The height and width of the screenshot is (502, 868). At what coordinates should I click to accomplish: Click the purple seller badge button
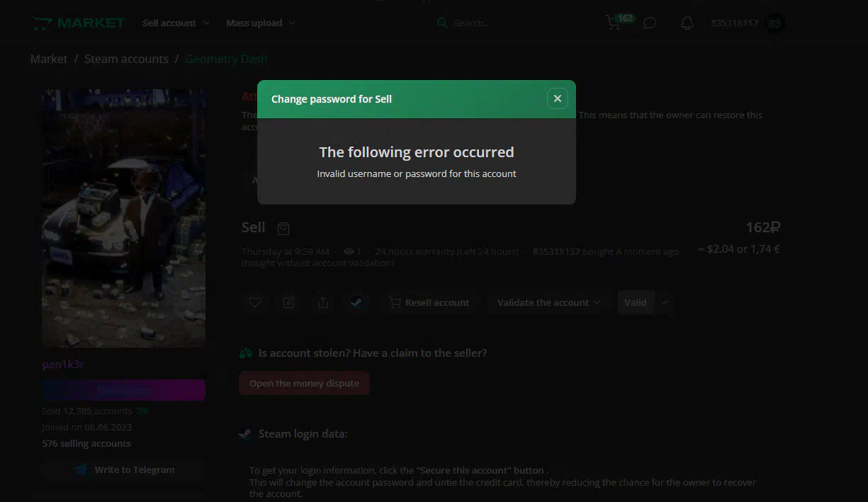[124, 390]
